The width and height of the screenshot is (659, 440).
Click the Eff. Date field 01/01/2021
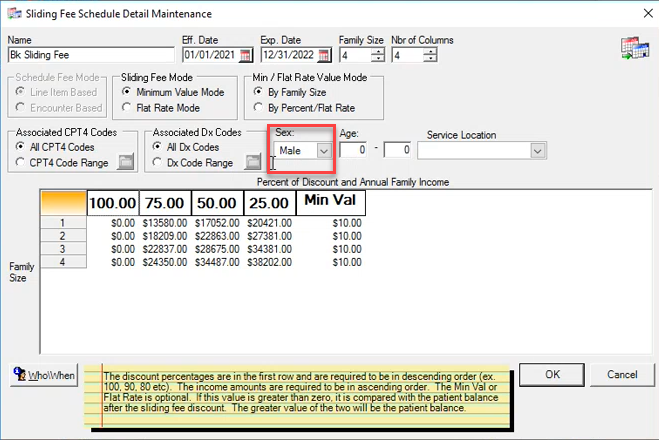pos(211,55)
